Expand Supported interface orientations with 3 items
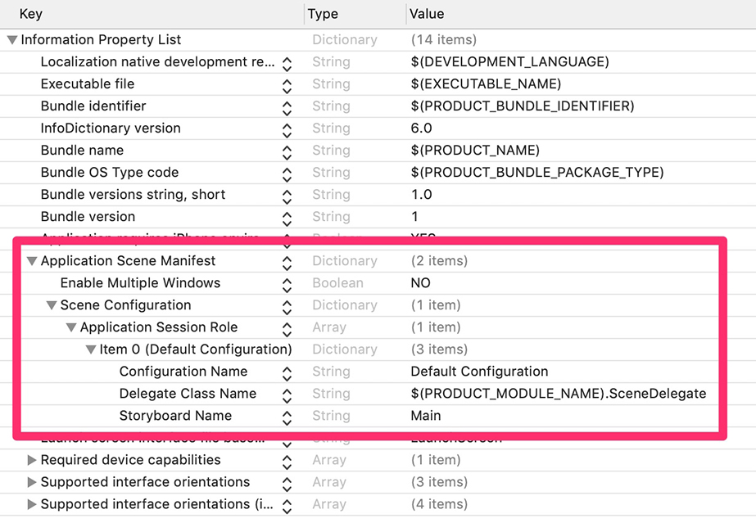Image resolution: width=756 pixels, height=532 pixels. point(32,482)
